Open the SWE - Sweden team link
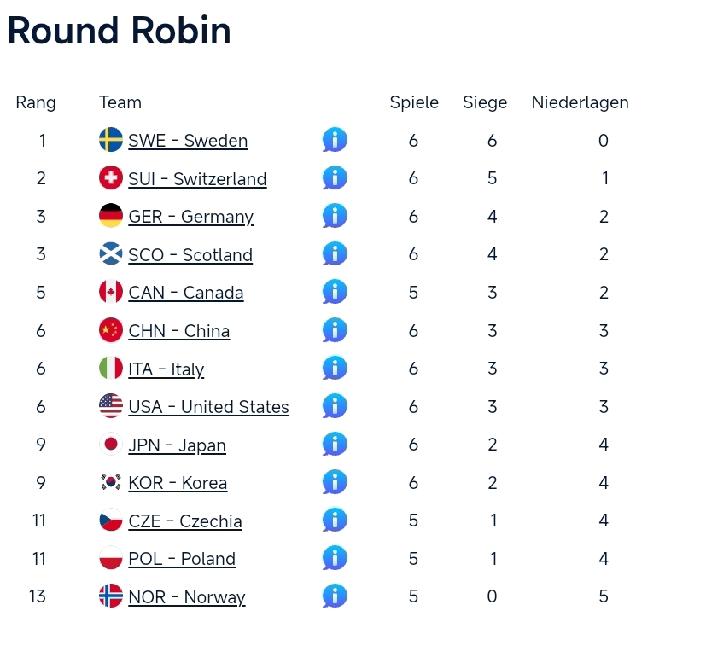709x647 pixels. (188, 141)
